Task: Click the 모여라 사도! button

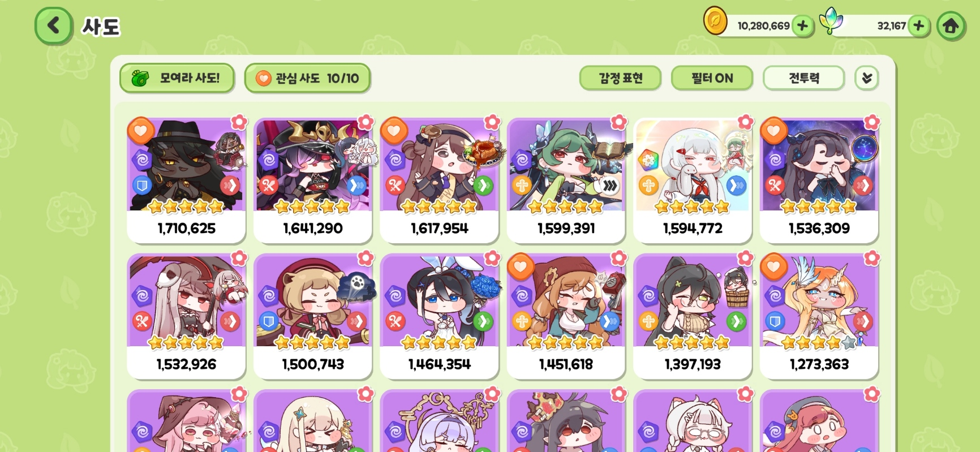Action: coord(177,78)
